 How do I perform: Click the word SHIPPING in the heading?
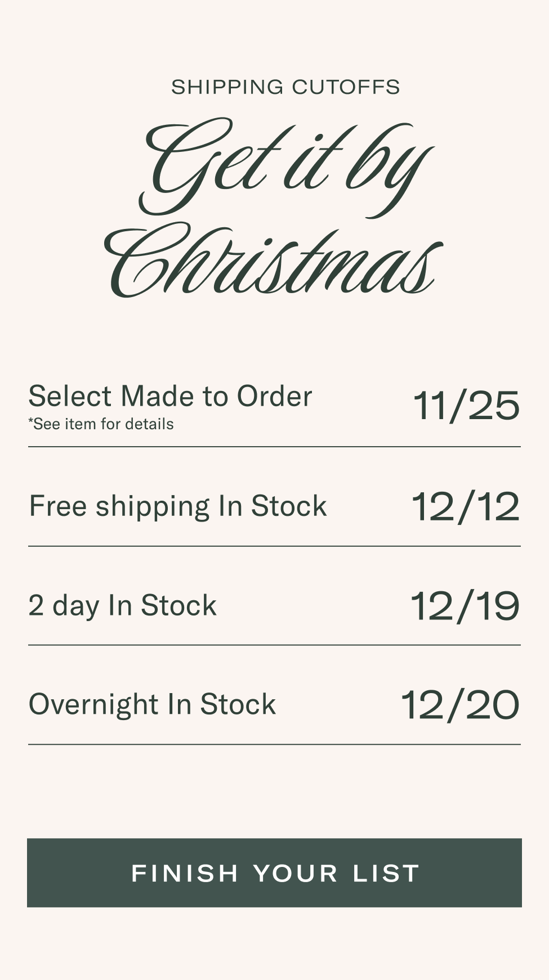coord(227,87)
